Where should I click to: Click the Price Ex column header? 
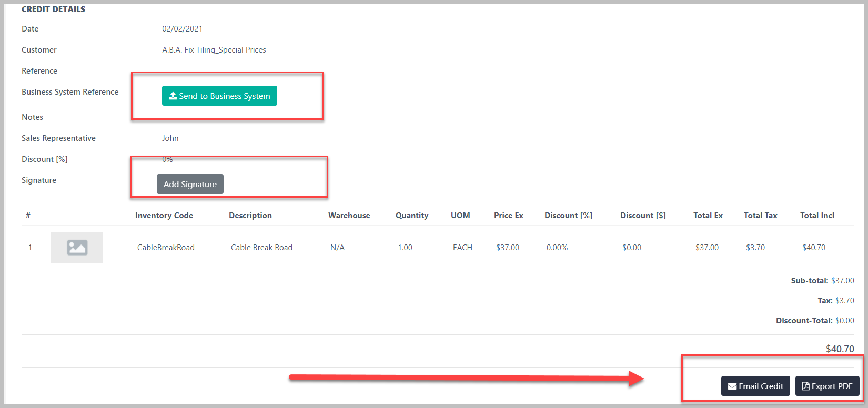[509, 216]
